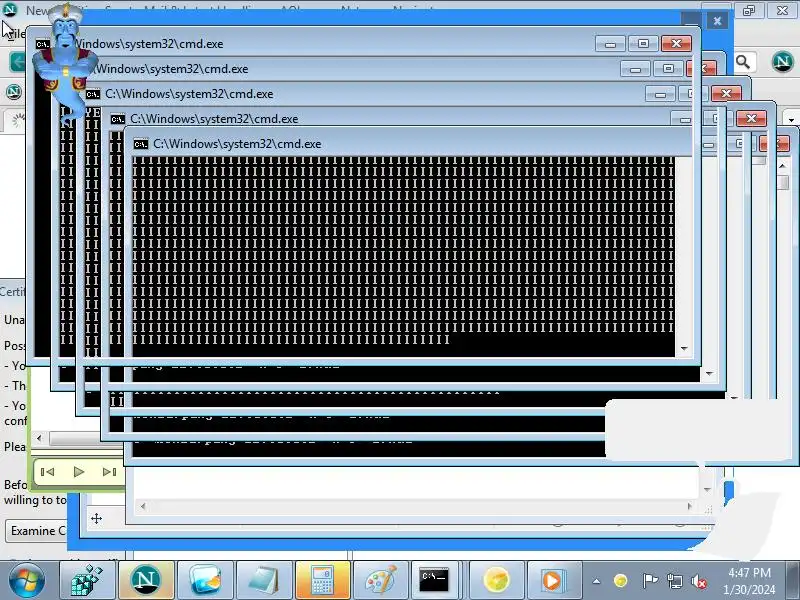
Task: Open the Windows Start menu orb
Action: (26, 580)
